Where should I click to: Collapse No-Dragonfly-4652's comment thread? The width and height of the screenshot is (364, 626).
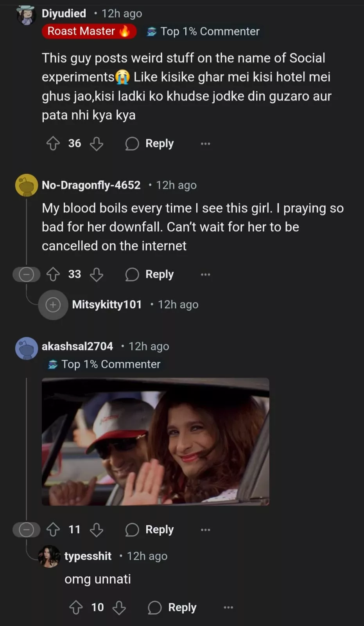26,274
